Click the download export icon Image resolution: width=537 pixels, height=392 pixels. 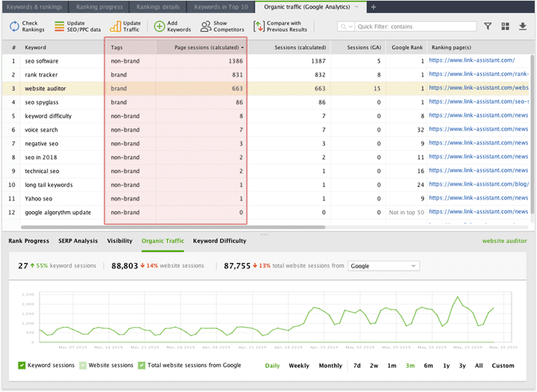click(x=522, y=26)
